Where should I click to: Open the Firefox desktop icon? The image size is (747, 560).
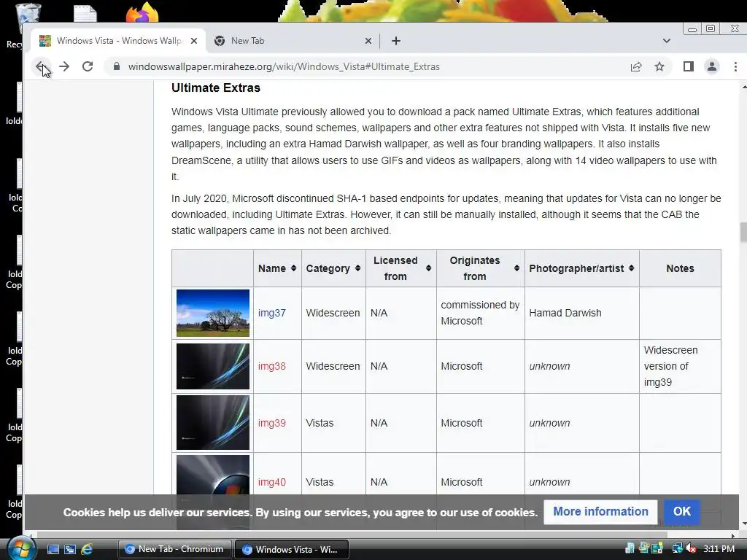click(142, 12)
